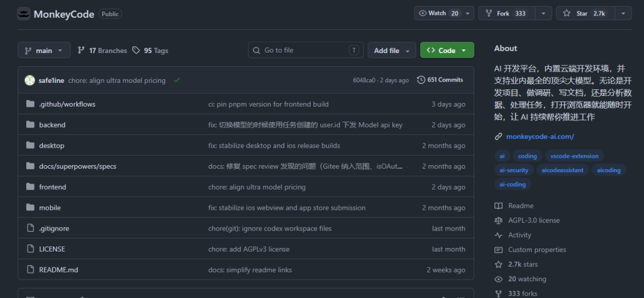644x298 pixels.
Task: Click the file icon for LICENSE
Action: point(30,249)
